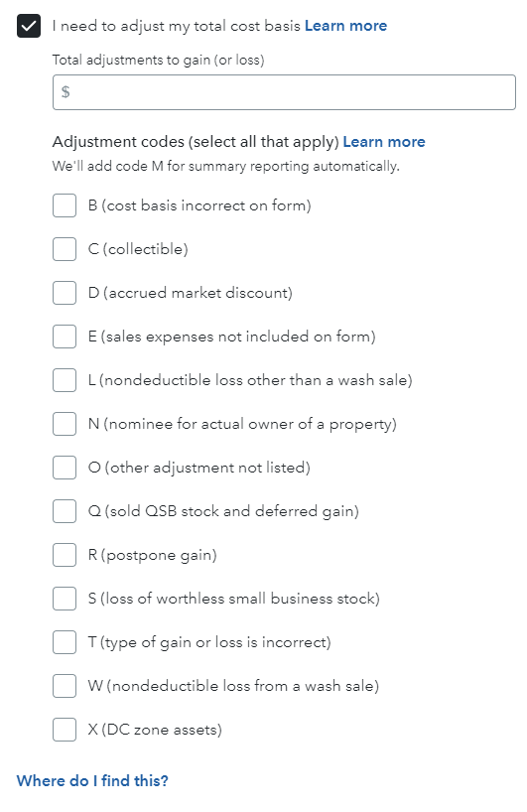The height and width of the screenshot is (812, 527).
Task: Open the 'Where do I find this?' link
Action: tap(92, 781)
